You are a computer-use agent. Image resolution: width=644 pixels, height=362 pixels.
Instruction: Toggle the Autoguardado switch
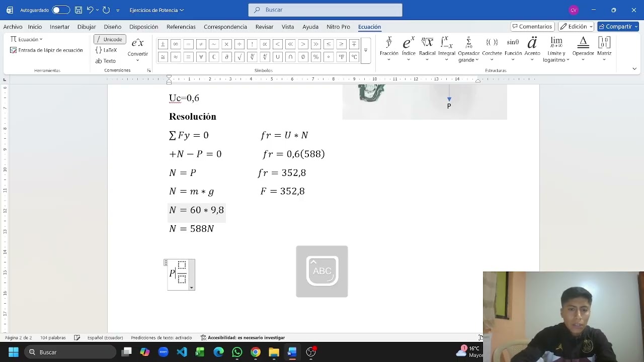61,10
